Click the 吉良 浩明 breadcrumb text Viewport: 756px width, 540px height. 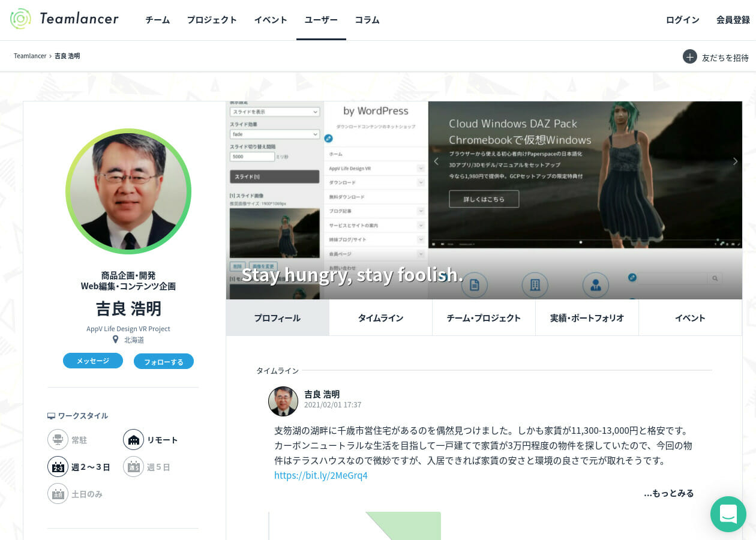point(67,56)
